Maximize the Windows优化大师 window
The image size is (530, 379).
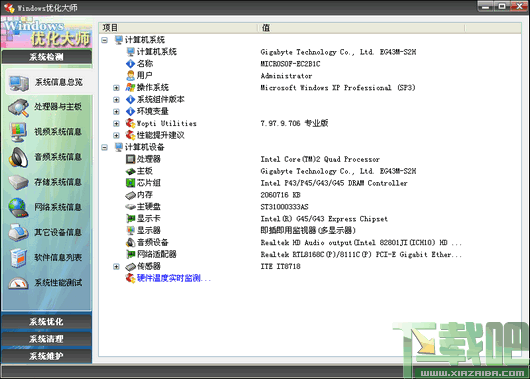click(x=502, y=6)
